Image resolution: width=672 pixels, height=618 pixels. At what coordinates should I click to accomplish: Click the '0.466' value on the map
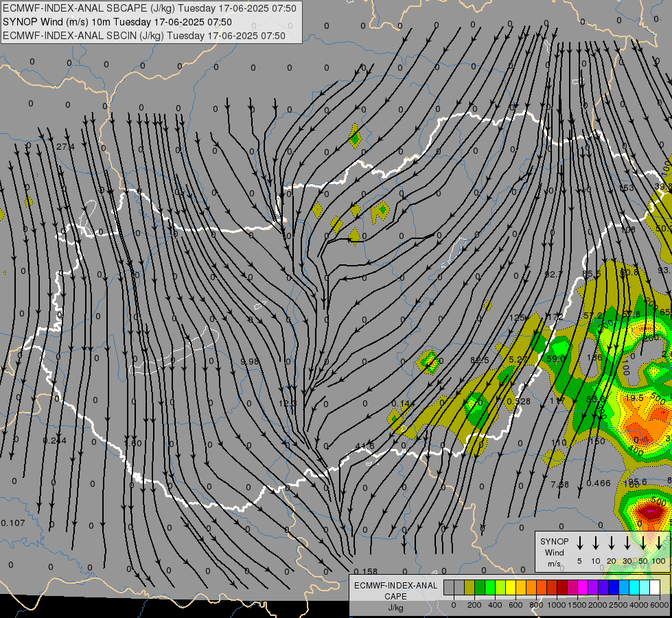coord(599,483)
